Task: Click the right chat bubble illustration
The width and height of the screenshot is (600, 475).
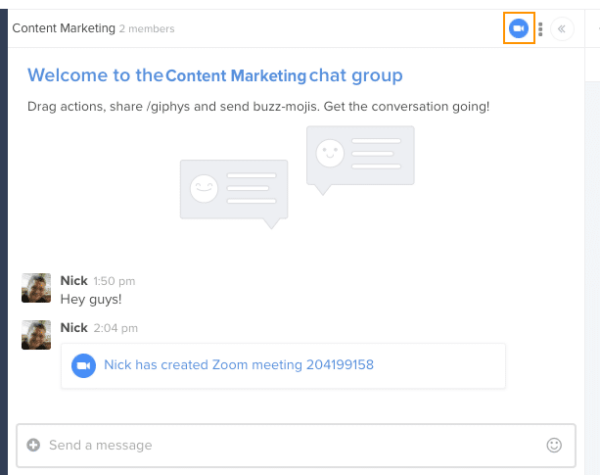Action: 360,160
